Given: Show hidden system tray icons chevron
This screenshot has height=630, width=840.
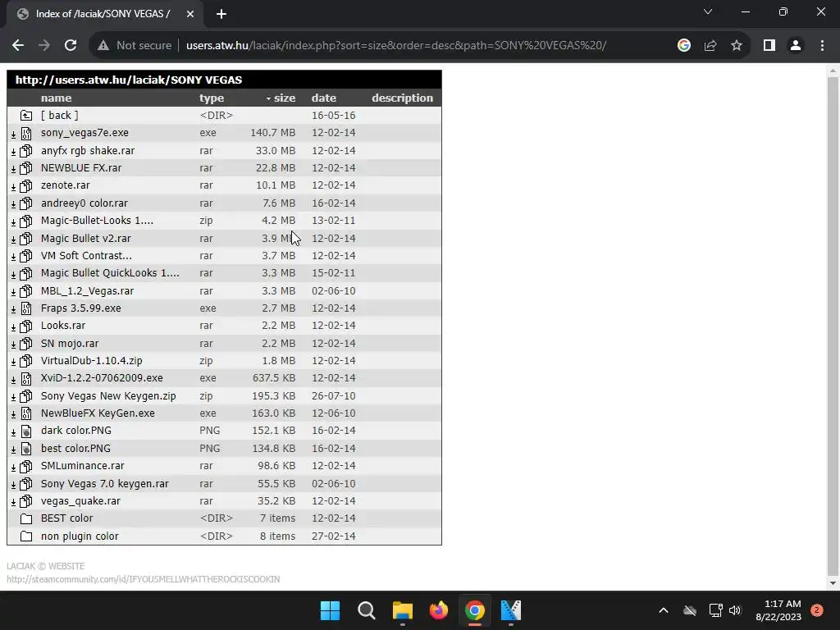Looking at the screenshot, I should [x=663, y=610].
